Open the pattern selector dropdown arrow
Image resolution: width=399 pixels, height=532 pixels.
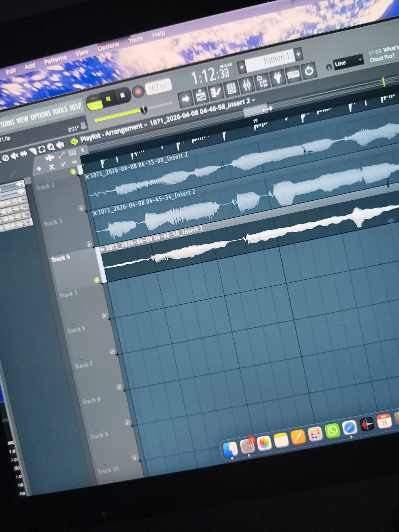click(x=242, y=67)
